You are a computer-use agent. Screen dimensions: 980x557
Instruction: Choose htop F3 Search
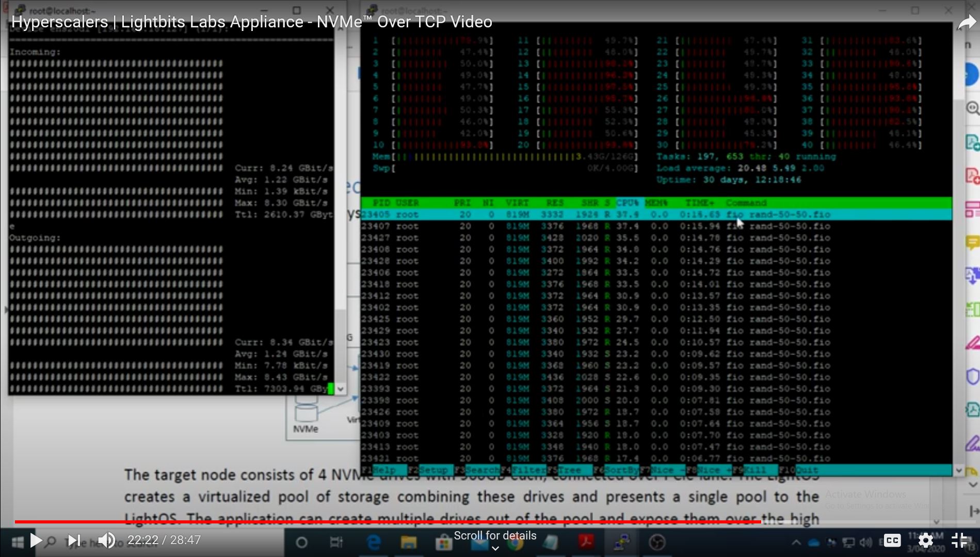(x=477, y=470)
